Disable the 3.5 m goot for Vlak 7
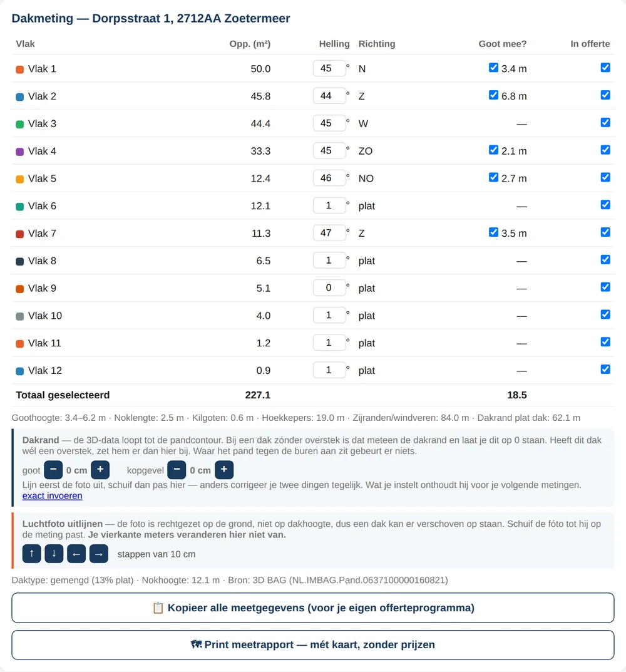 [x=494, y=232]
